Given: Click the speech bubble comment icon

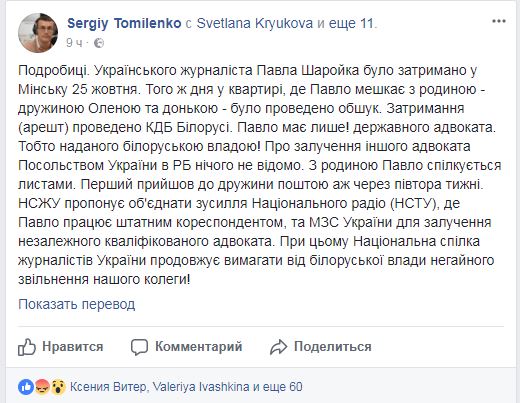Looking at the screenshot, I should pos(139,347).
